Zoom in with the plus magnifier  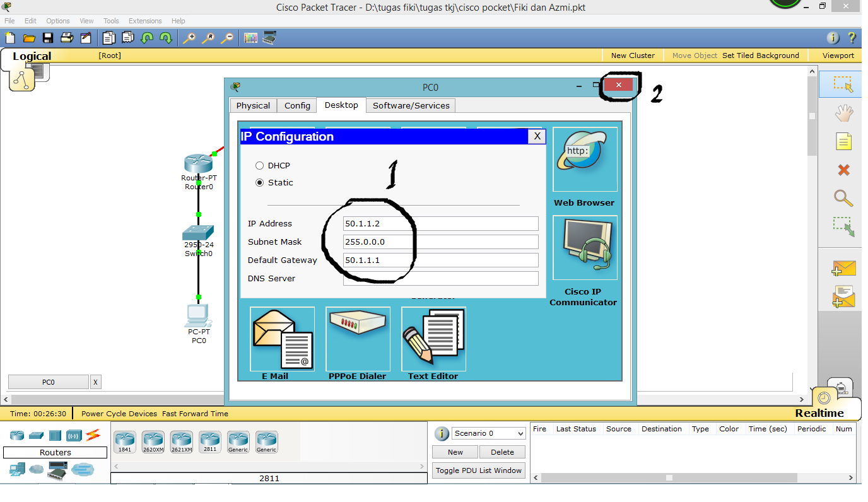click(189, 38)
